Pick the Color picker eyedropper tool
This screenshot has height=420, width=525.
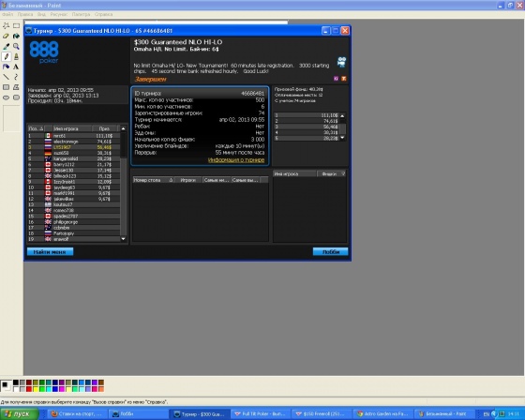click(6, 46)
